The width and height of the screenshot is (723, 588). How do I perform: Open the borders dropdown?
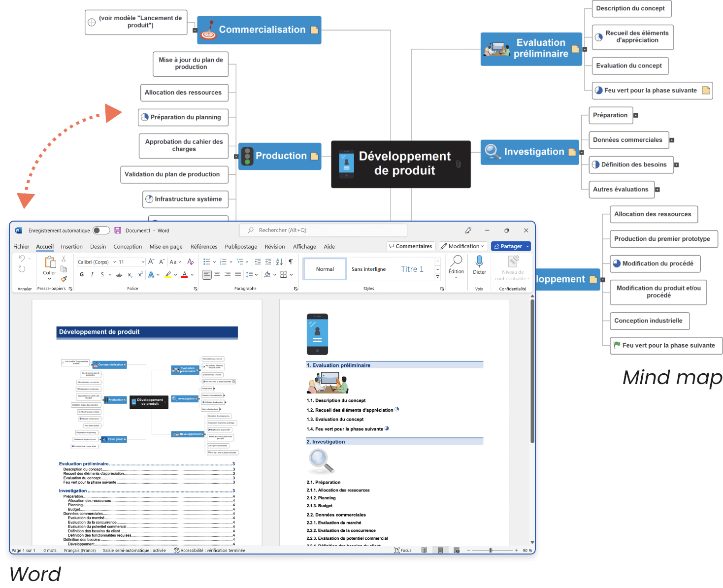click(291, 275)
